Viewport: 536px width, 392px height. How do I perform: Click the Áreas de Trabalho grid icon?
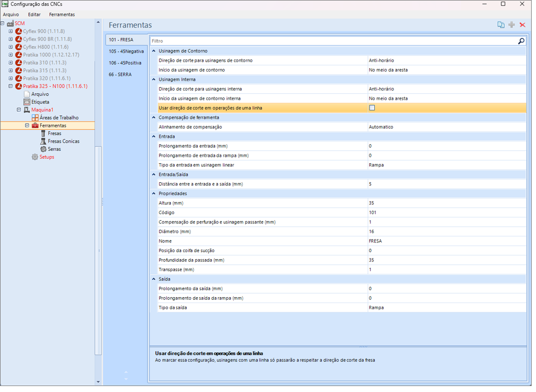click(x=35, y=119)
